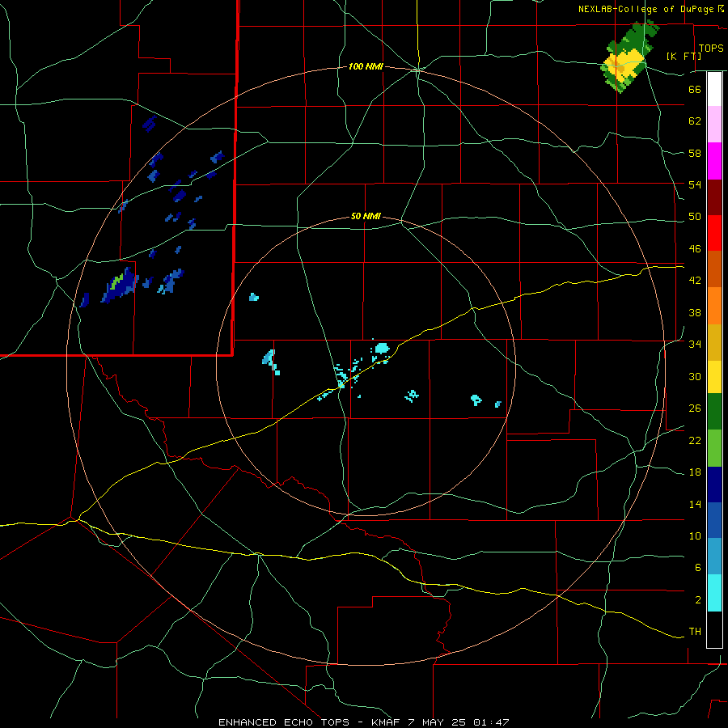Click the legend value "18"
Viewport: 728px width, 728px height.
695,472
